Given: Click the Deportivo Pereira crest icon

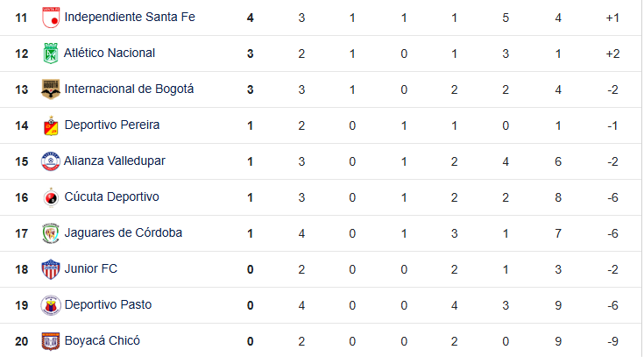Looking at the screenshot, I should 51,125.
